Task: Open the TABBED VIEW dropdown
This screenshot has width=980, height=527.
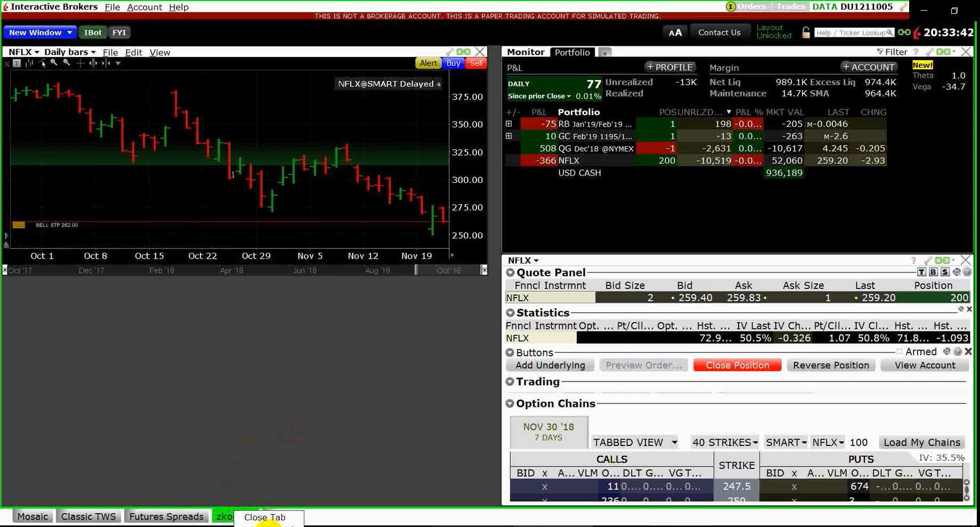Action: click(x=635, y=442)
